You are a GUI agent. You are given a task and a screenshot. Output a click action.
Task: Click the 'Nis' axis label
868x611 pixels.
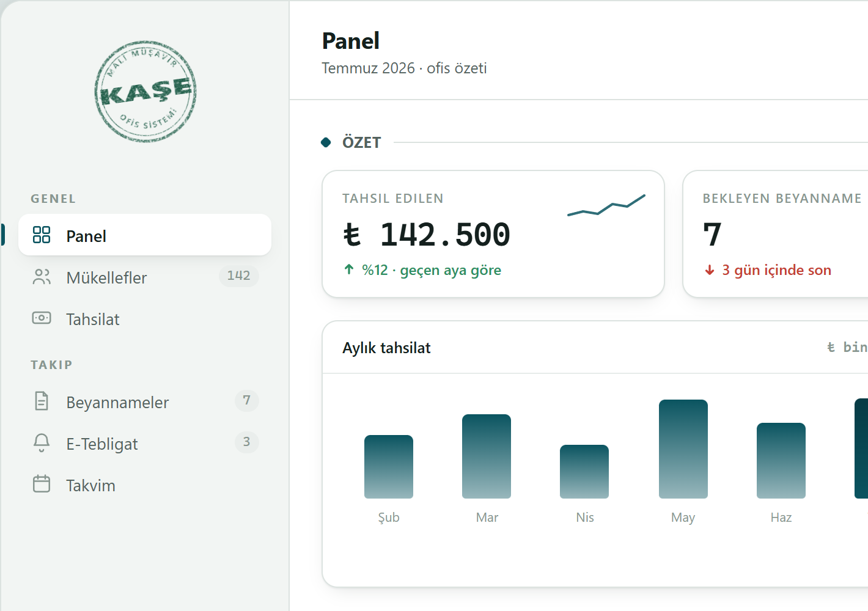click(585, 518)
